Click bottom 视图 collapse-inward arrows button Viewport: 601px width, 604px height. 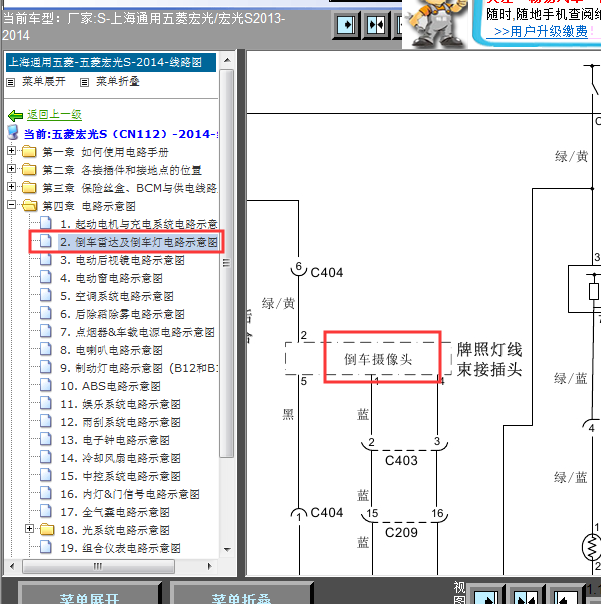[525, 596]
